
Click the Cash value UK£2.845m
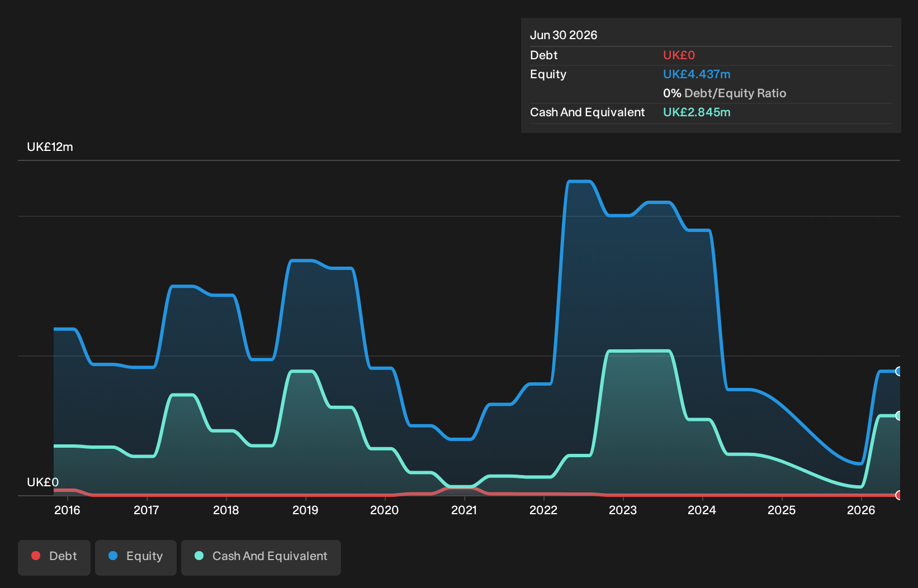697,112
